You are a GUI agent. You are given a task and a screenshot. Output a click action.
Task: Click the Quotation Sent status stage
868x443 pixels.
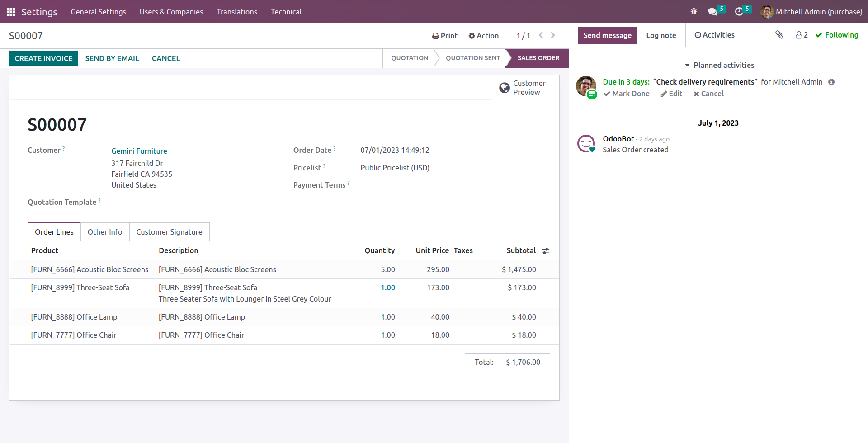coord(472,58)
